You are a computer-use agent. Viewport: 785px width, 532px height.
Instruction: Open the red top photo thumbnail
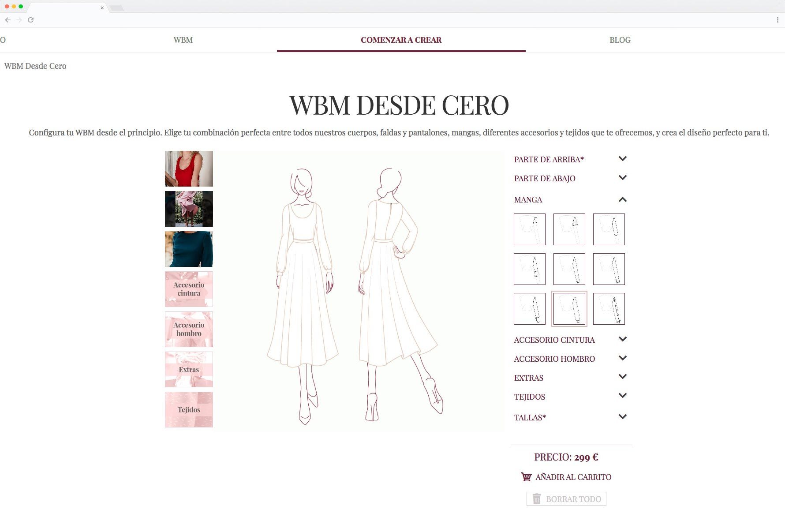pyautogui.click(x=189, y=169)
